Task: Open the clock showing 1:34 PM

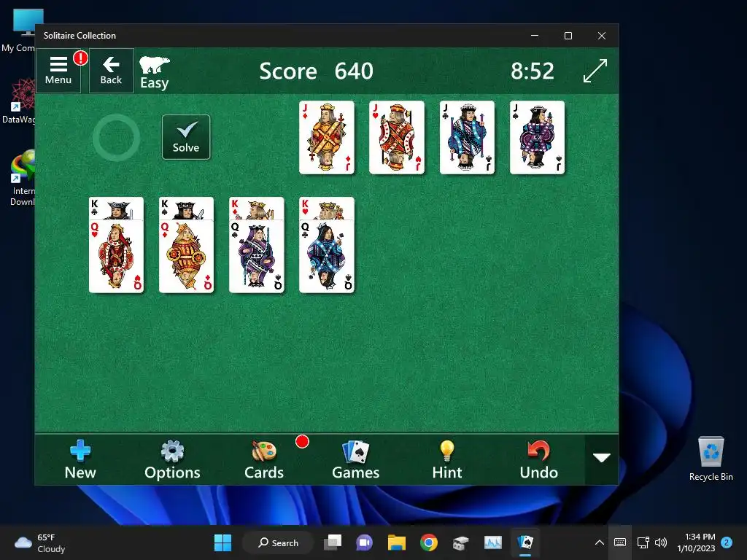Action: click(696, 542)
